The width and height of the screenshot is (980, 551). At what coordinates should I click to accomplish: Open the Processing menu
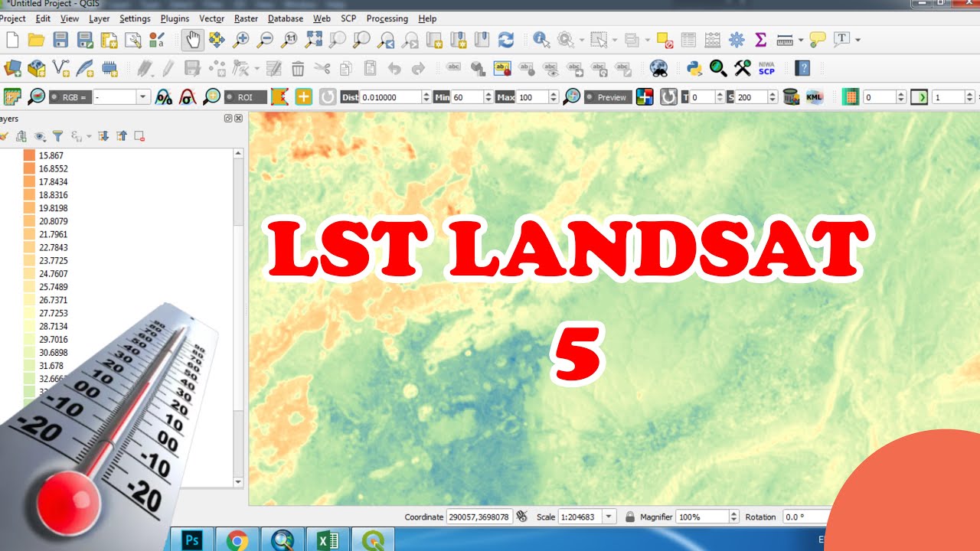(x=387, y=18)
